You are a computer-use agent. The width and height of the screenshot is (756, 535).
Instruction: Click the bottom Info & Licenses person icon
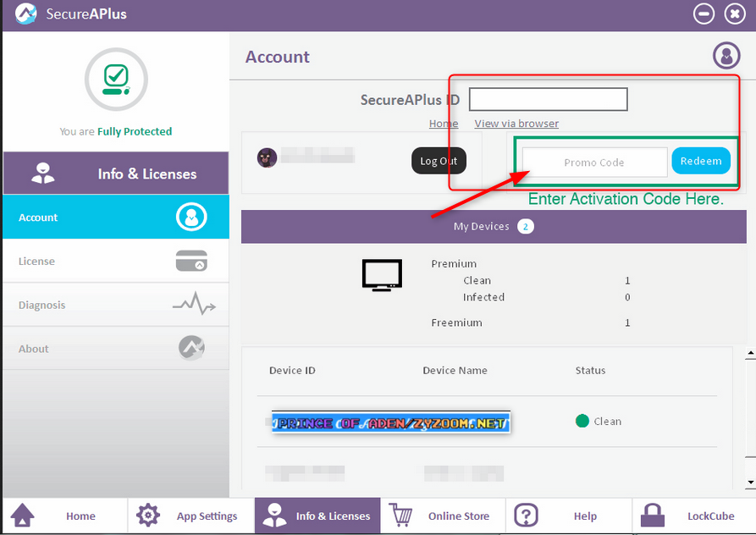point(274,516)
